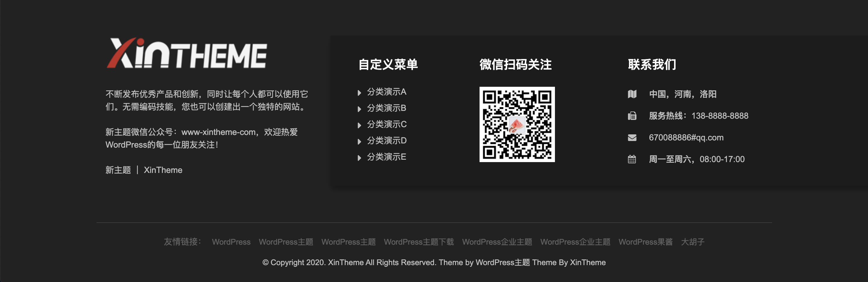
Task: Open the 分类演示B menu link
Action: point(386,108)
